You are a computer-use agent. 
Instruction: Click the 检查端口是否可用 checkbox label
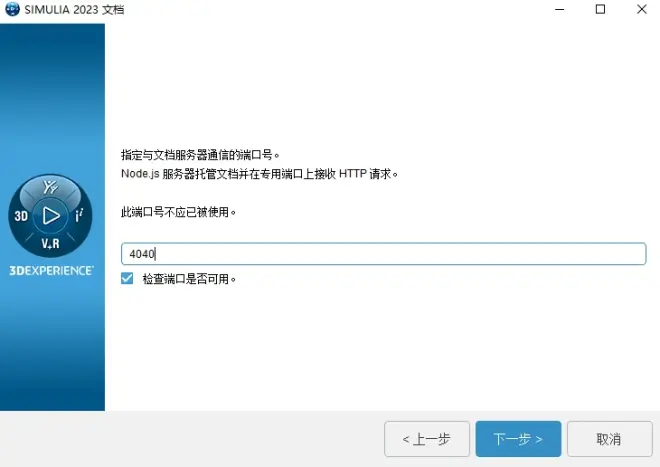coord(189,279)
